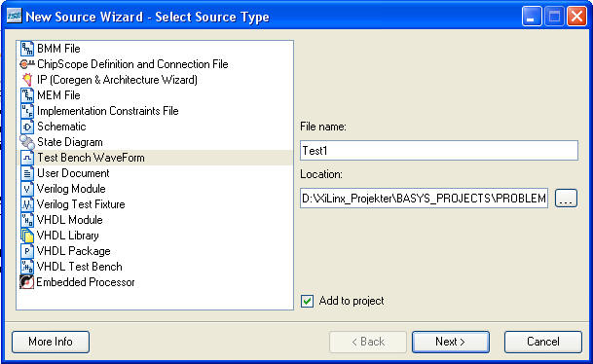Select the VHDL Package icon
This screenshot has width=593, height=364.
[27, 251]
